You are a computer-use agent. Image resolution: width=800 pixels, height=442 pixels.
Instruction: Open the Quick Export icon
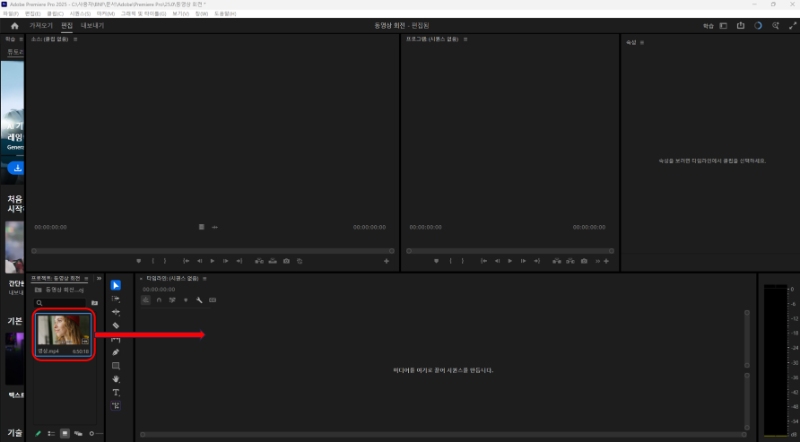pyautogui.click(x=741, y=25)
